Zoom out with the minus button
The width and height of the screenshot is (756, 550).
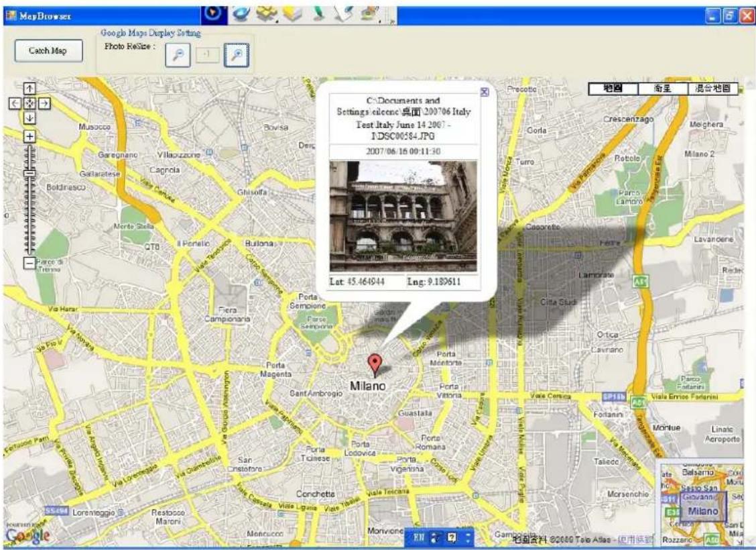(x=29, y=264)
